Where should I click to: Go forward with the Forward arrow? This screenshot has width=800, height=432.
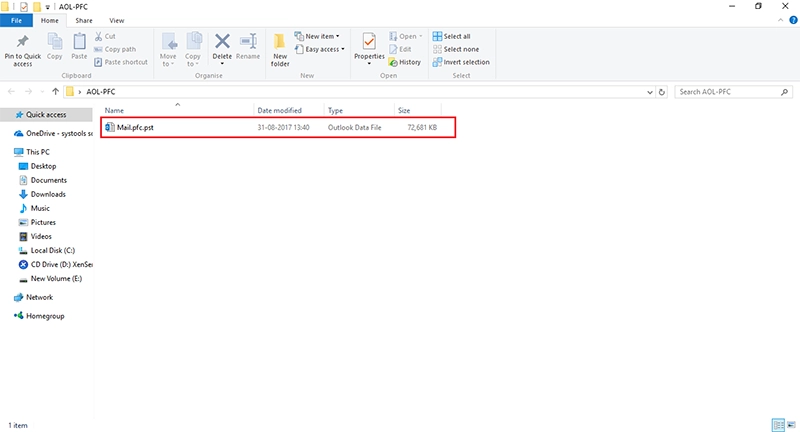coord(28,91)
